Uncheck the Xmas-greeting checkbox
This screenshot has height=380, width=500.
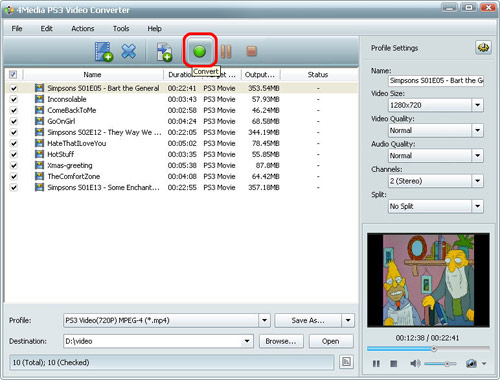(14, 165)
